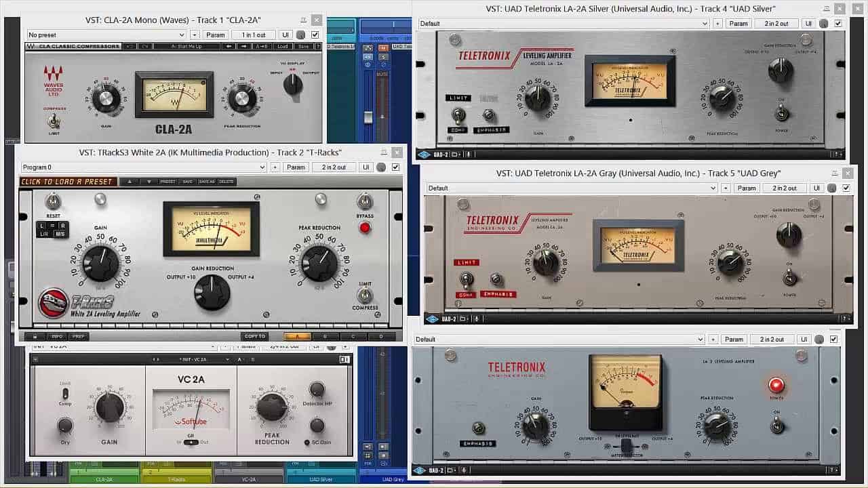Click Load in the CLA-2A Waves toolbar
The image size is (868, 488).
282,46
